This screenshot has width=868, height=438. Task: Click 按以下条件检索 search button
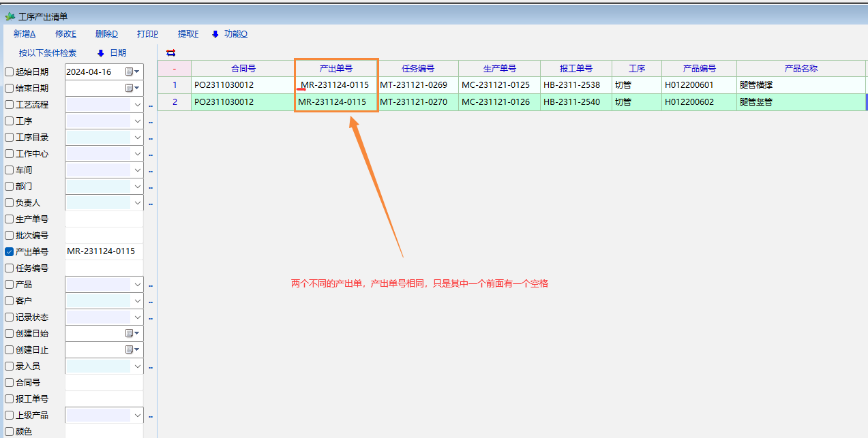[48, 52]
